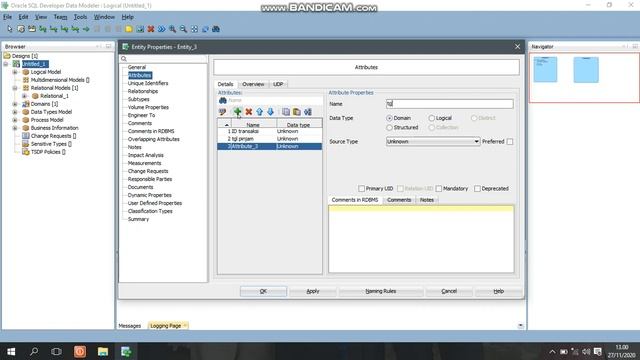Check the Deprecated checkbox
Screen dimensions: 640x360
(x=477, y=189)
